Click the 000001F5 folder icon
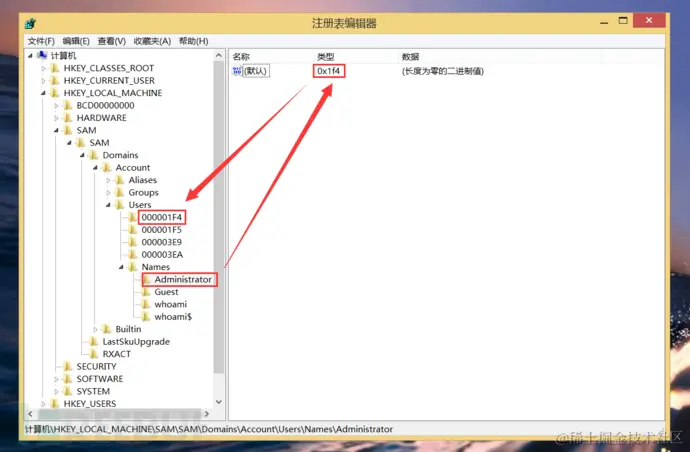The image size is (690, 452). [132, 230]
